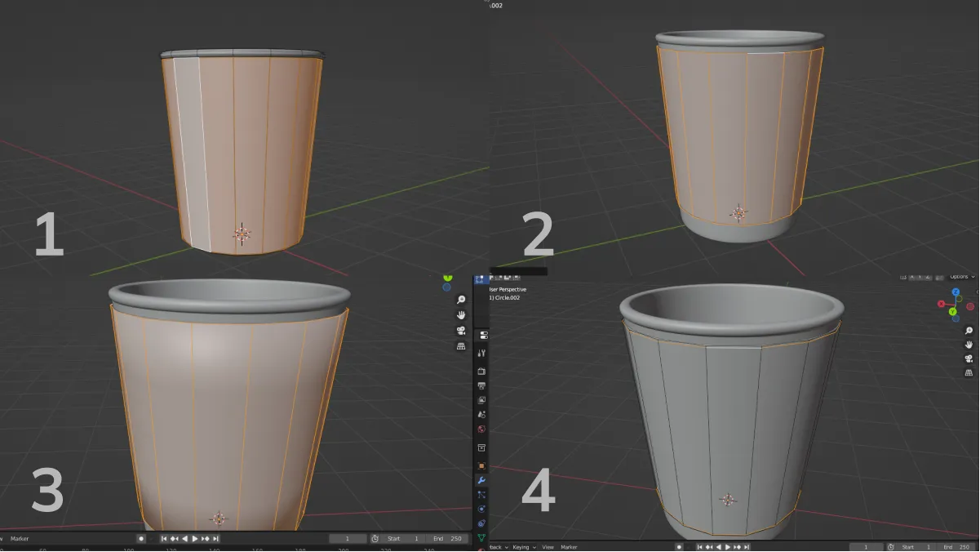Toggle auto keying record in panel 3 timeline
This screenshot has height=552, width=980.
coord(141,539)
